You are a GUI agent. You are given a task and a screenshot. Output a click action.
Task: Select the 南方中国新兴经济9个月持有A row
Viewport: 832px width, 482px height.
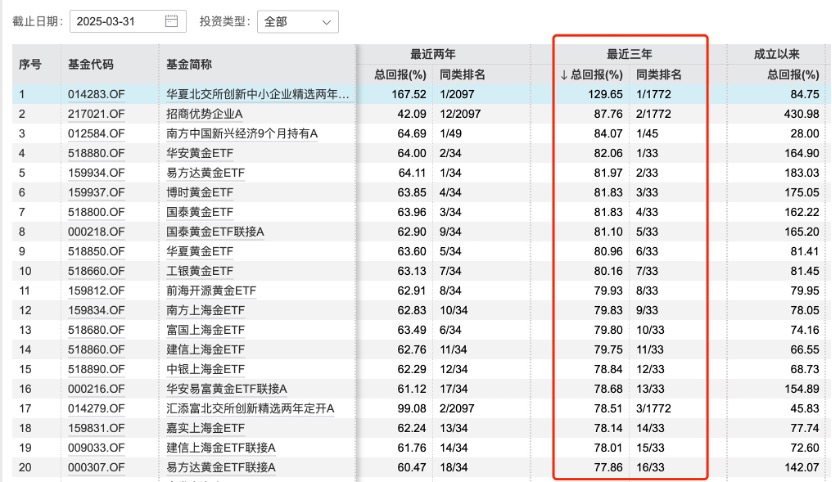[x=250, y=134]
